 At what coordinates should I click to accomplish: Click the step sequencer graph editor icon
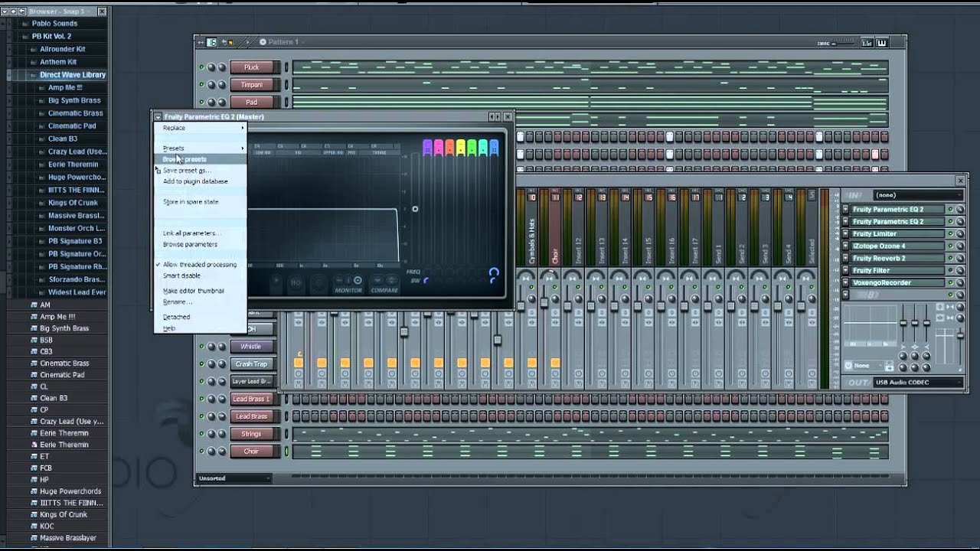[x=867, y=43]
